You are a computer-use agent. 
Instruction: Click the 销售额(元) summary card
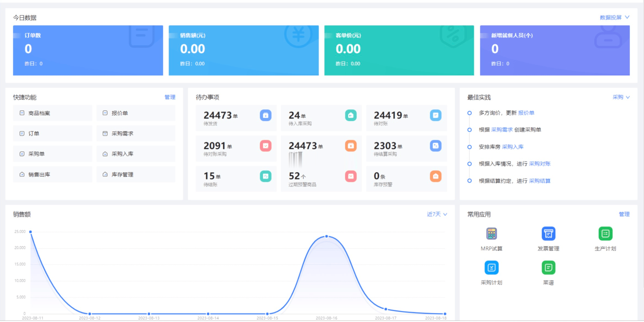click(244, 51)
